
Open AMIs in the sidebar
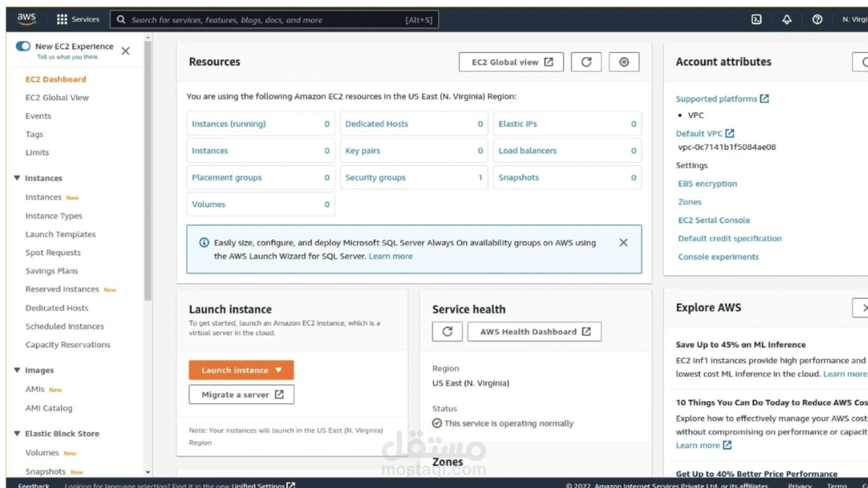click(35, 389)
